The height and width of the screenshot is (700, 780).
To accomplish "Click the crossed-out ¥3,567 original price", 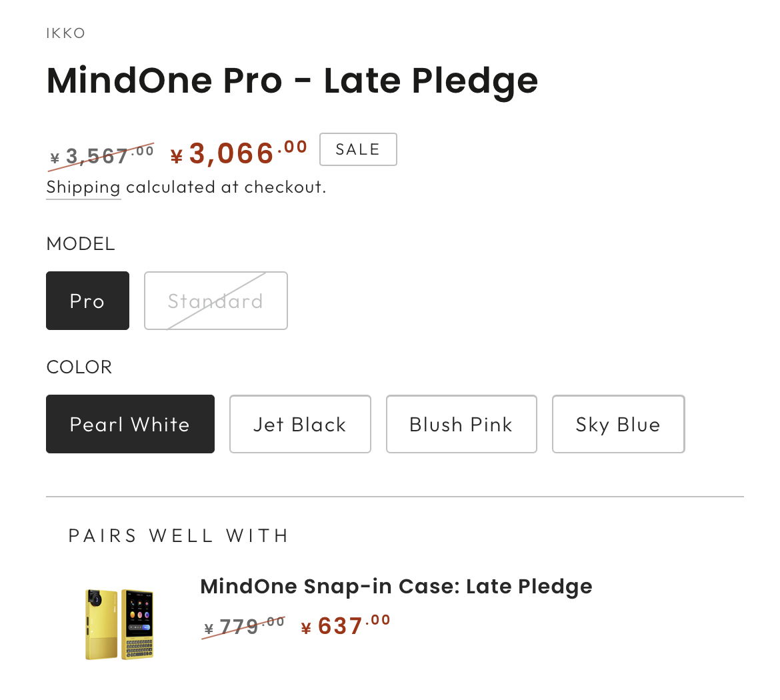I will (x=103, y=155).
